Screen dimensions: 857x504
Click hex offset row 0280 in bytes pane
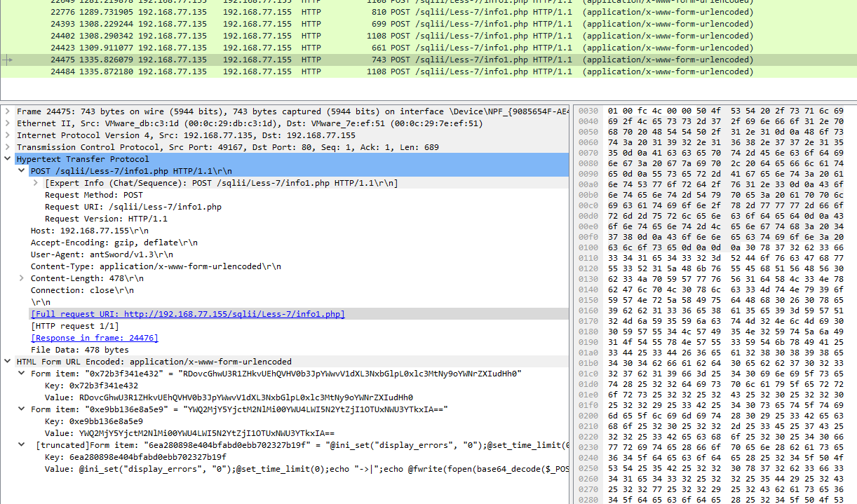pyautogui.click(x=589, y=499)
